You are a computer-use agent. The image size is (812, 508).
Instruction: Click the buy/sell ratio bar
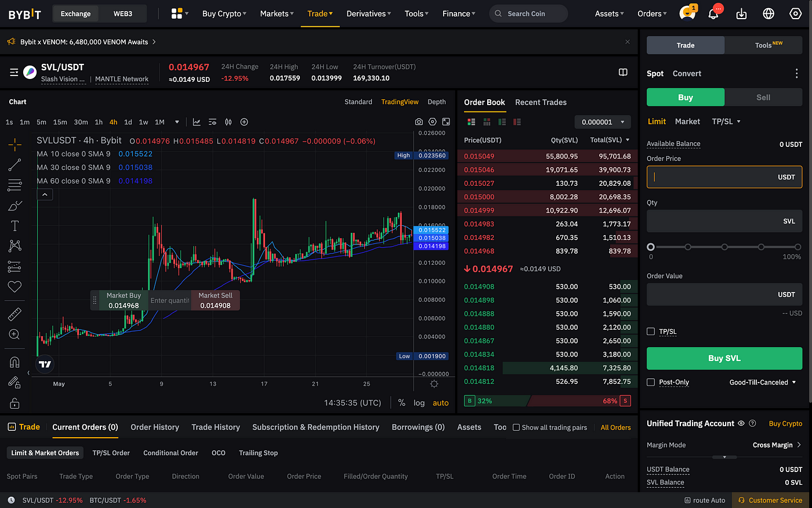coord(547,401)
